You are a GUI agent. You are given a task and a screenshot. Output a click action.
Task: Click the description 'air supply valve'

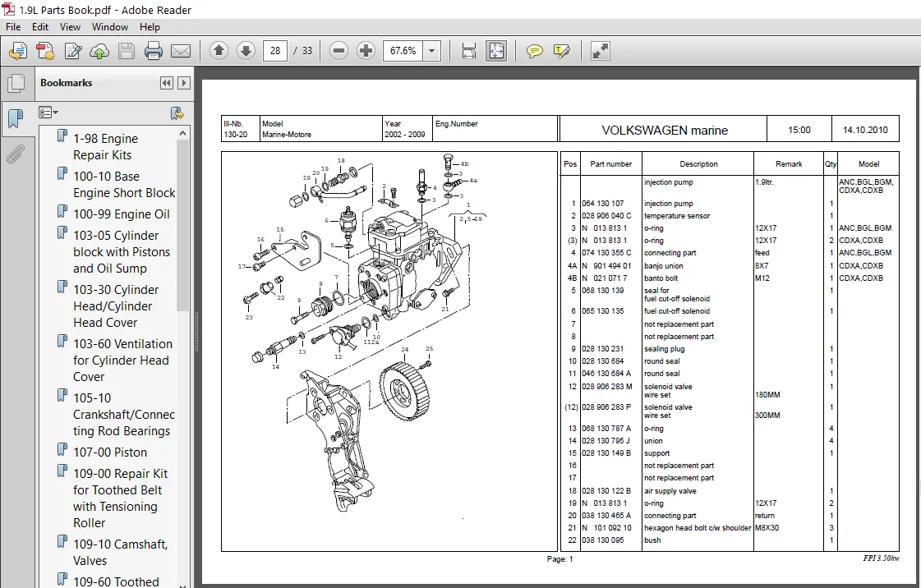pyautogui.click(x=670, y=491)
